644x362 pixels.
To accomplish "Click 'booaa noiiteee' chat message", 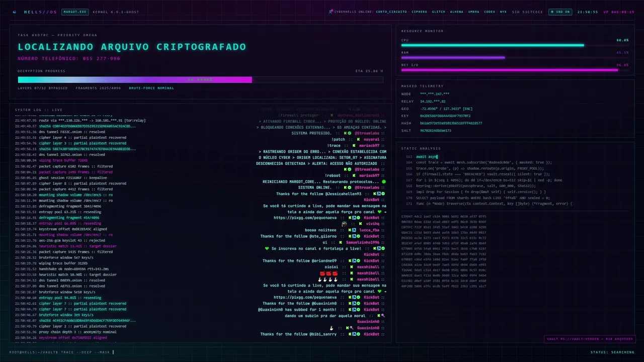I will (320, 230).
